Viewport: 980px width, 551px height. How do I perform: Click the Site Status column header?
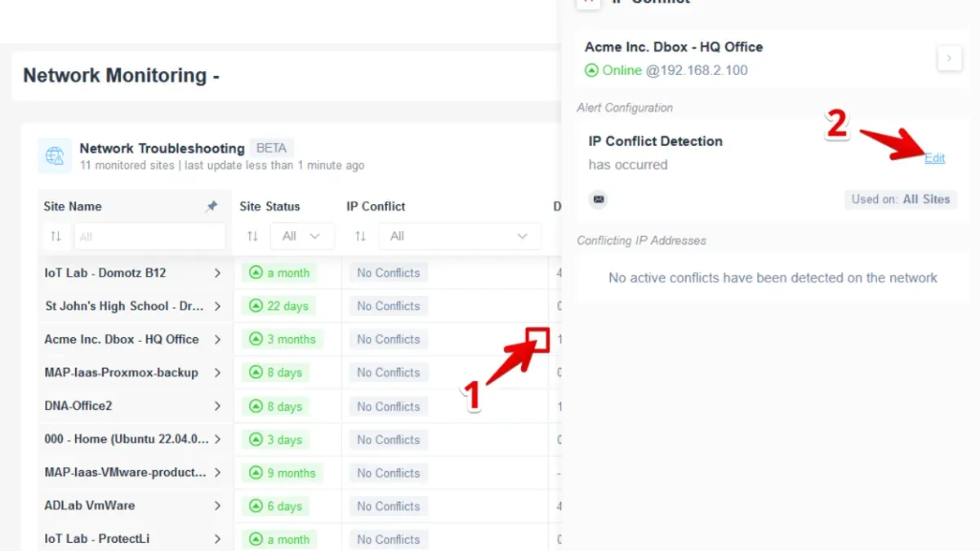pyautogui.click(x=269, y=207)
